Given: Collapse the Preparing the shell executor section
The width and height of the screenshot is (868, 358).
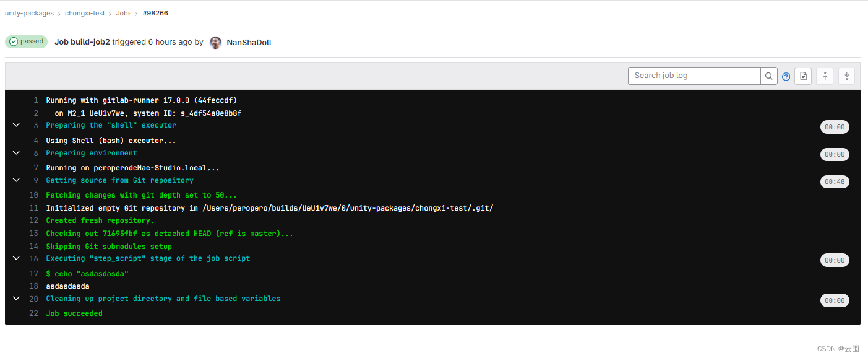Looking at the screenshot, I should coord(16,124).
